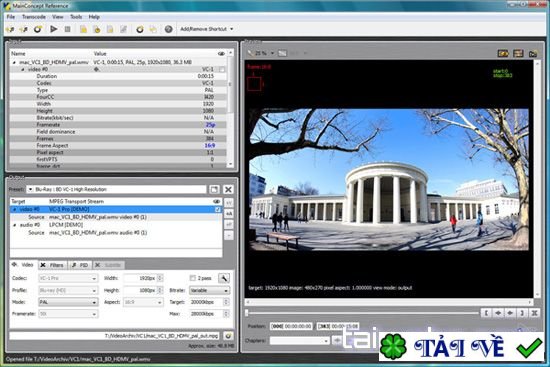Toggle the checkbox on output video #0 row
Screen dimensions: 550x367
pos(217,209)
